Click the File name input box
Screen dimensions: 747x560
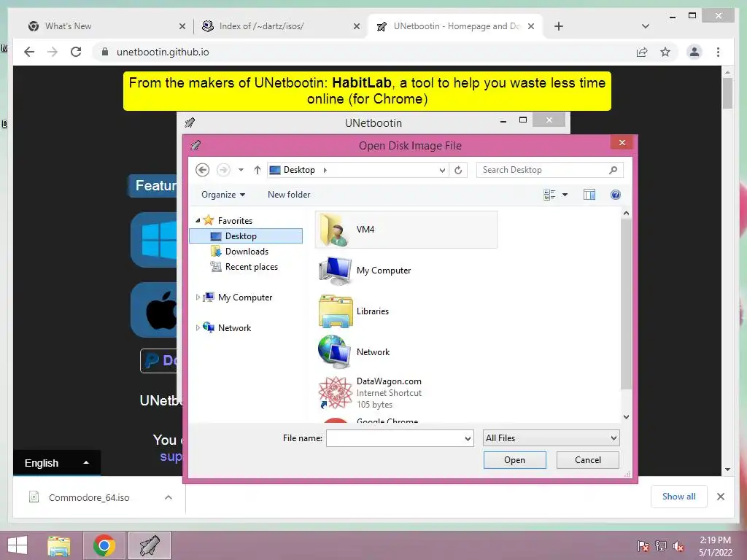[x=395, y=438]
